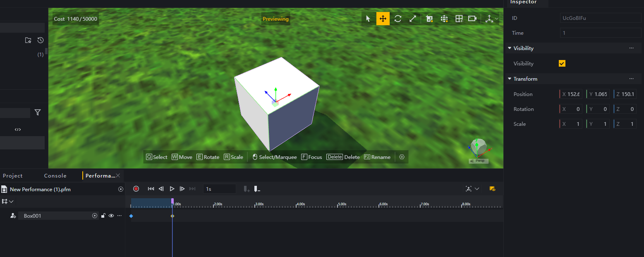
Task: Toggle the Box001 track eye visibility
Action: pos(111,216)
